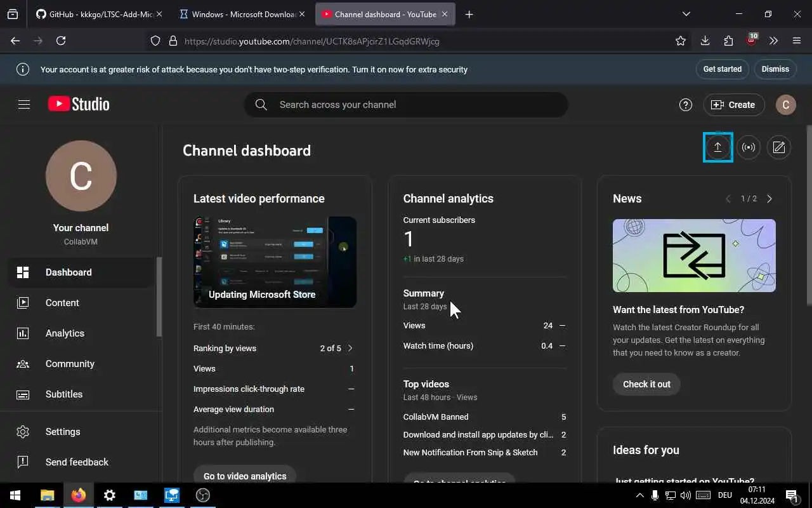The width and height of the screenshot is (812, 508).
Task: Open the account avatar in header
Action: coord(785,105)
